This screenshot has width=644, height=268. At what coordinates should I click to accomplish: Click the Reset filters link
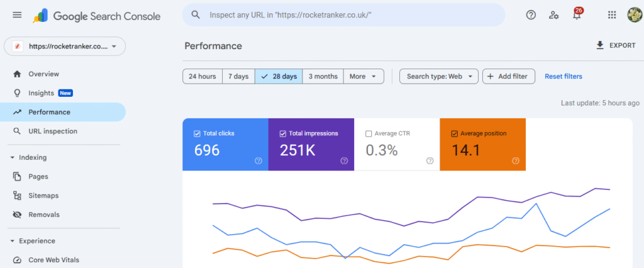click(x=563, y=77)
